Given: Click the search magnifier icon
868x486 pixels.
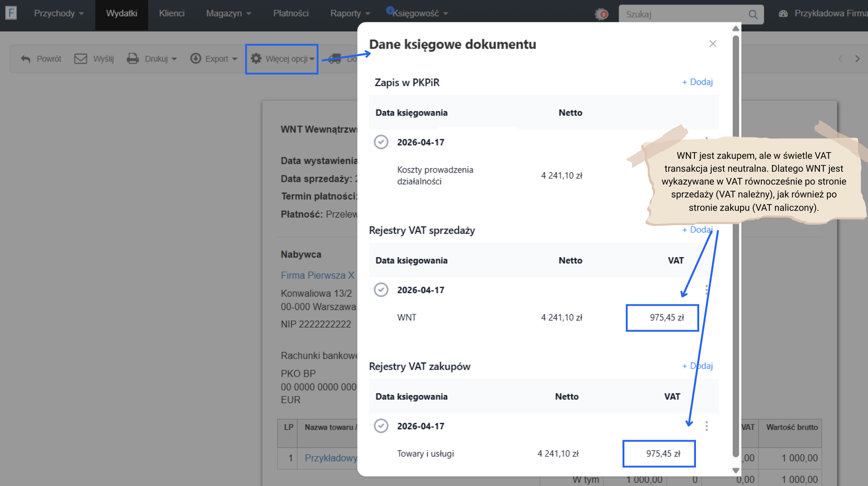Looking at the screenshot, I should pyautogui.click(x=753, y=14).
